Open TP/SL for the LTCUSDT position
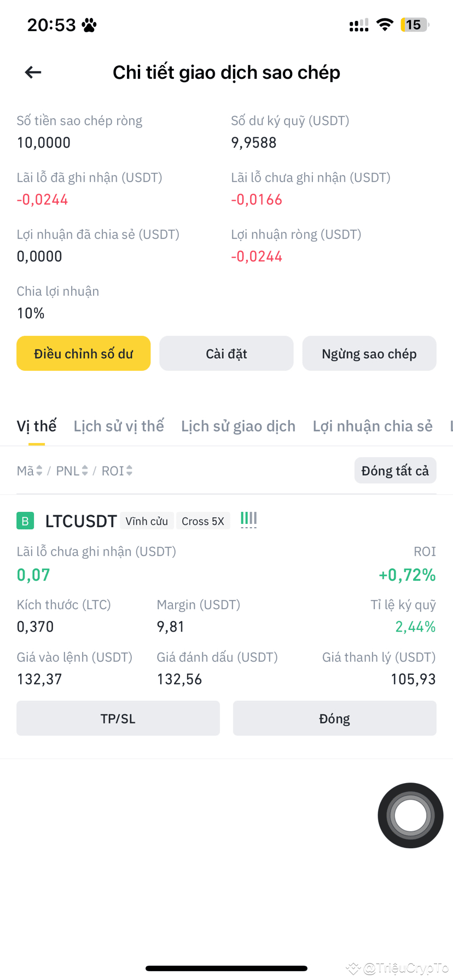This screenshot has width=453, height=980. point(118,718)
